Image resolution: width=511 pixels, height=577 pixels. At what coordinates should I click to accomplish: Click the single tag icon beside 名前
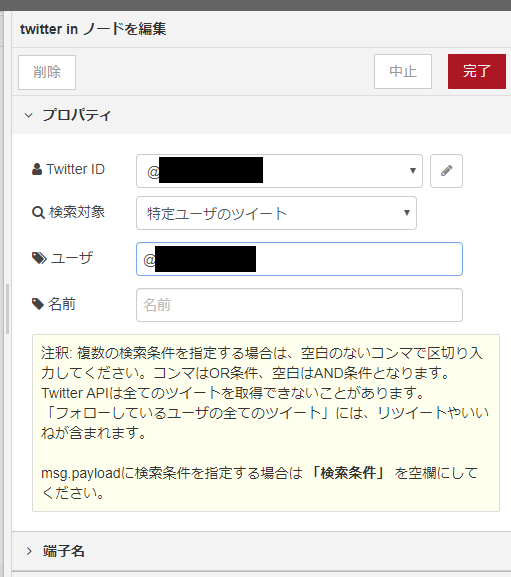click(x=38, y=304)
